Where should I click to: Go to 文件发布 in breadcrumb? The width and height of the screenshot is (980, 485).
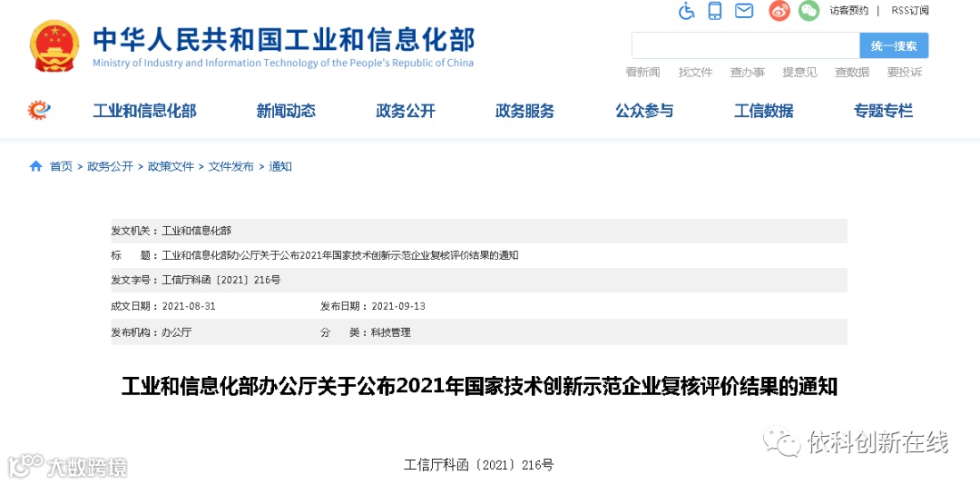click(231, 166)
